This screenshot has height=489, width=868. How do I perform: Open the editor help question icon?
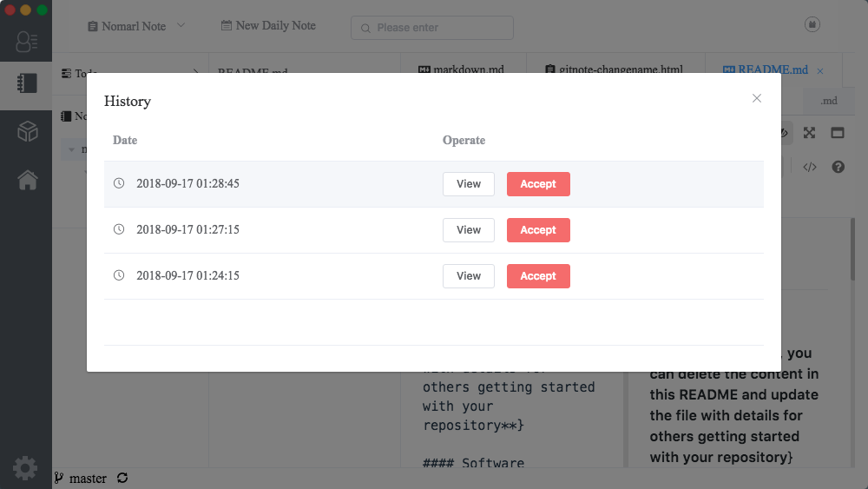coord(838,167)
